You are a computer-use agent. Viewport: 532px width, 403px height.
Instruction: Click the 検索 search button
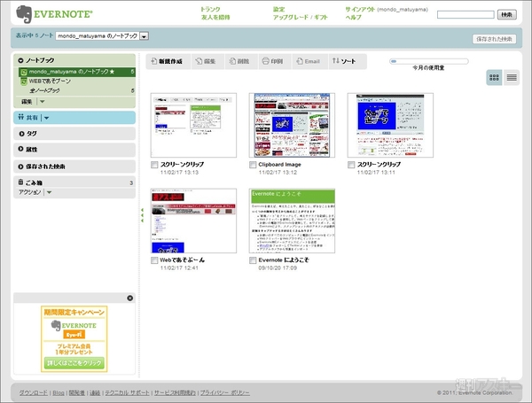click(x=507, y=14)
